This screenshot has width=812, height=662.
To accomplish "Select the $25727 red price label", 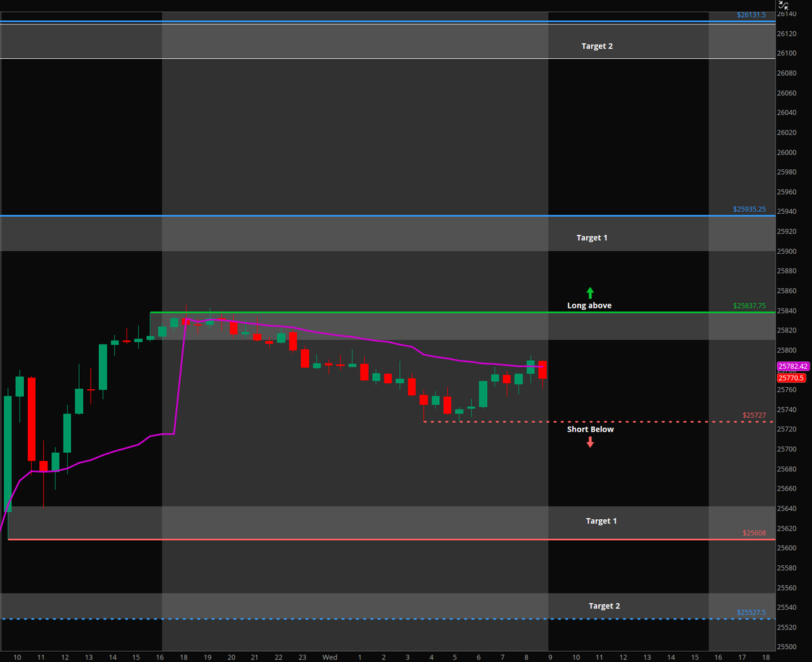I will (x=754, y=415).
